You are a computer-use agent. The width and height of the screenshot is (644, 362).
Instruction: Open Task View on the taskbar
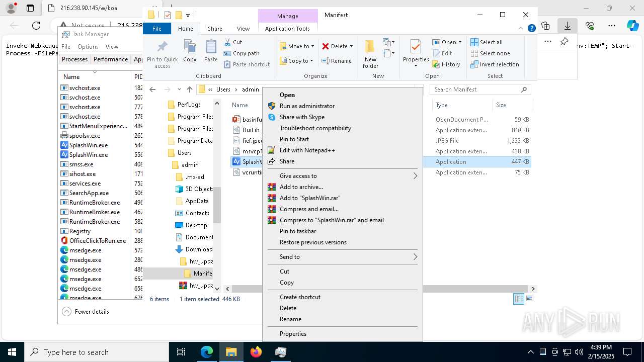[x=181, y=352]
